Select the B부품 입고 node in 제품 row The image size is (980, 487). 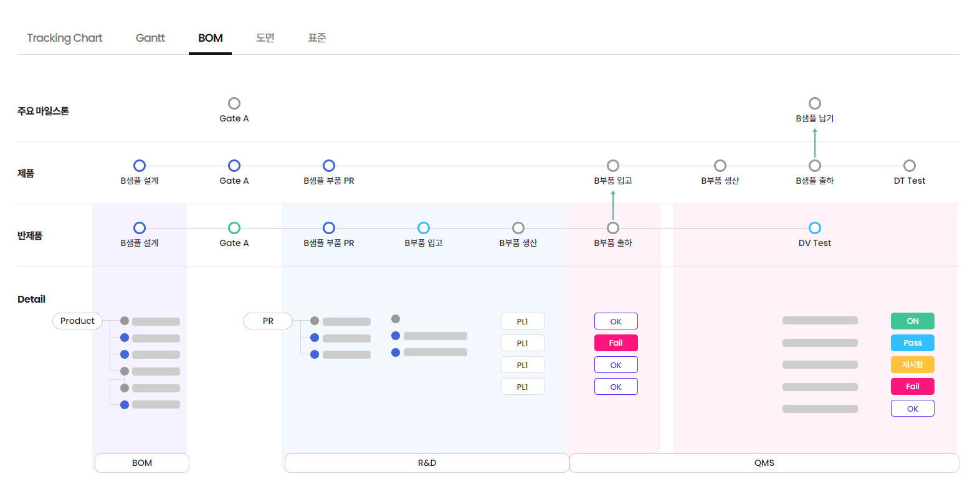pyautogui.click(x=613, y=166)
